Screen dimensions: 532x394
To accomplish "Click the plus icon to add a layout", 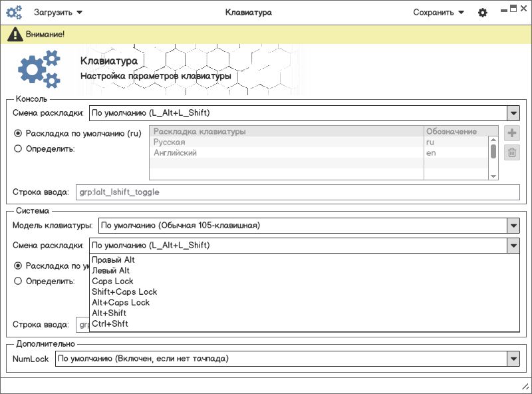I will click(x=512, y=133).
